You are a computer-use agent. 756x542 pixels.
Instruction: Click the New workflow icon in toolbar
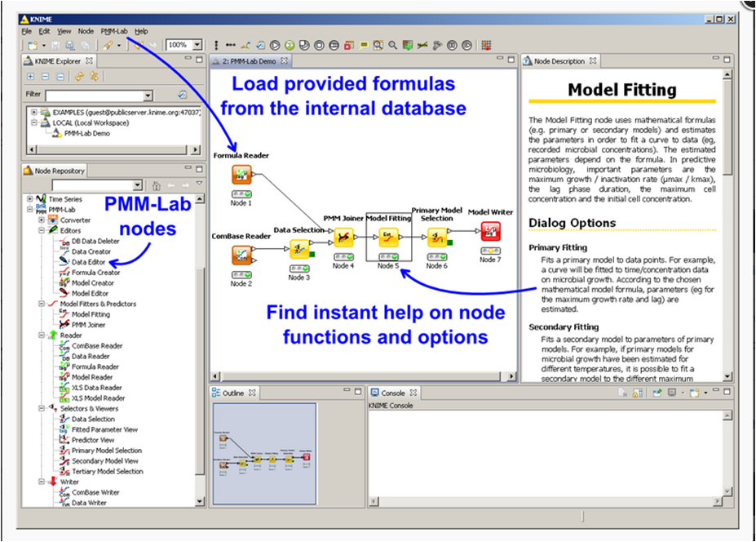(33, 46)
